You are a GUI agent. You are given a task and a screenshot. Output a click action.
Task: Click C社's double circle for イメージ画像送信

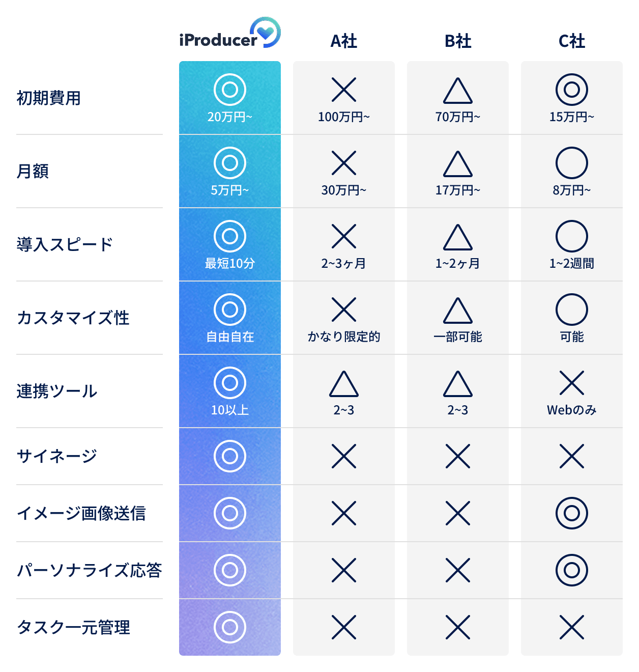click(572, 513)
